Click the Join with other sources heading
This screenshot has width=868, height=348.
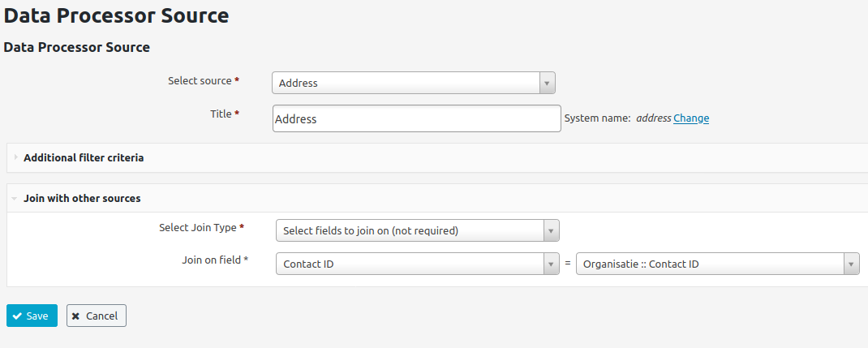pyautogui.click(x=82, y=198)
